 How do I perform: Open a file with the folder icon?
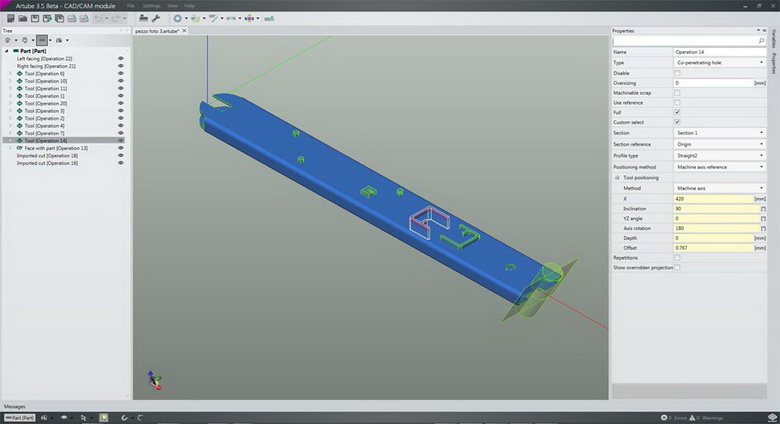(x=22, y=18)
